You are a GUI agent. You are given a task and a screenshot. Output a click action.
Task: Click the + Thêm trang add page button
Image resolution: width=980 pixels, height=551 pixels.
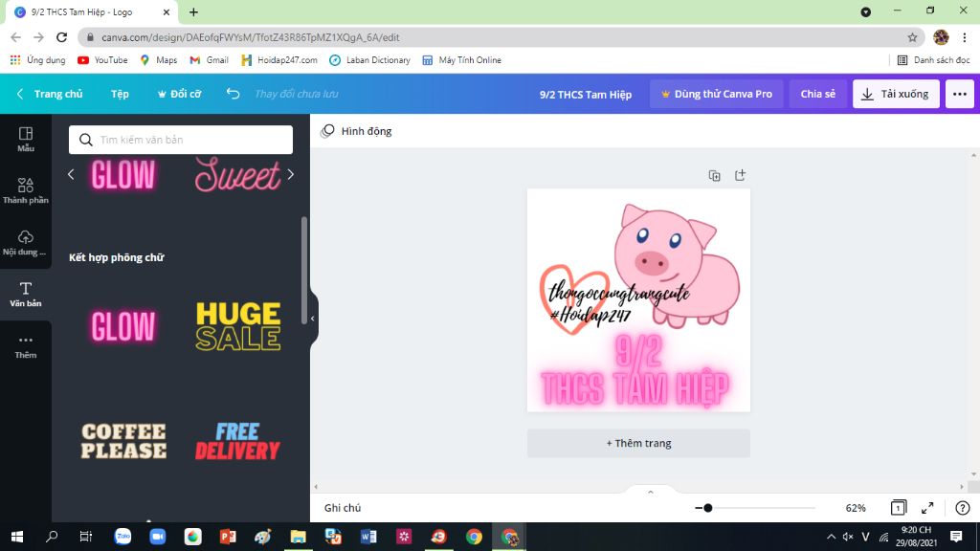point(638,443)
